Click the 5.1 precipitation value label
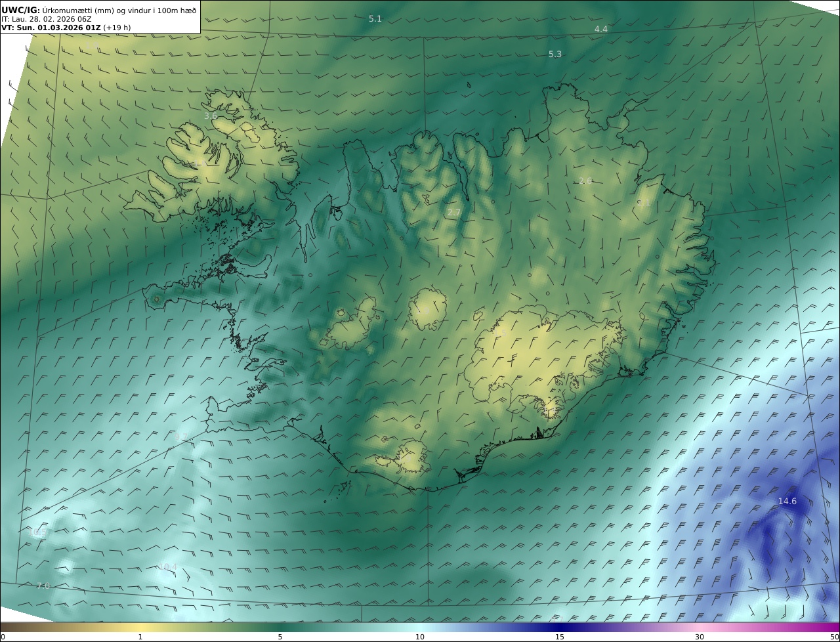840x642 pixels. (x=375, y=19)
